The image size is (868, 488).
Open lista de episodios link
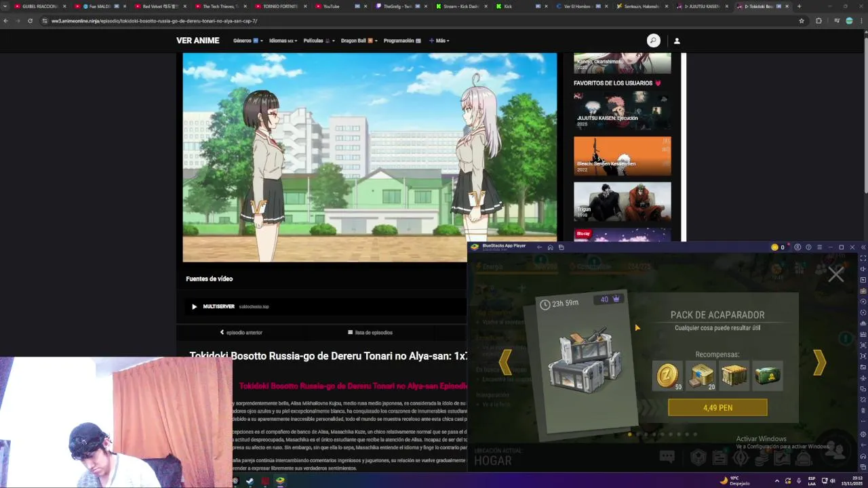click(370, 333)
